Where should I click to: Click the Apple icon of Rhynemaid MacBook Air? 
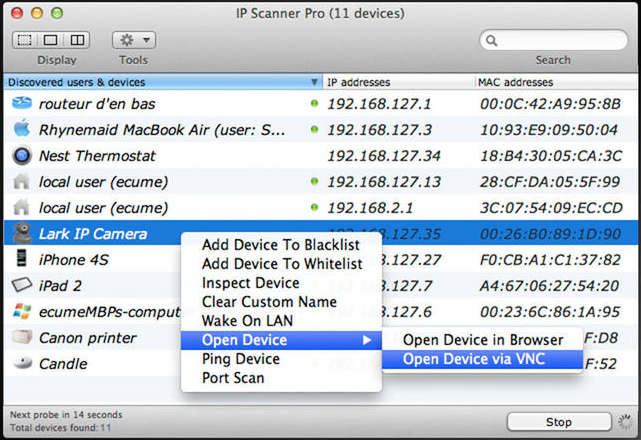pos(22,128)
